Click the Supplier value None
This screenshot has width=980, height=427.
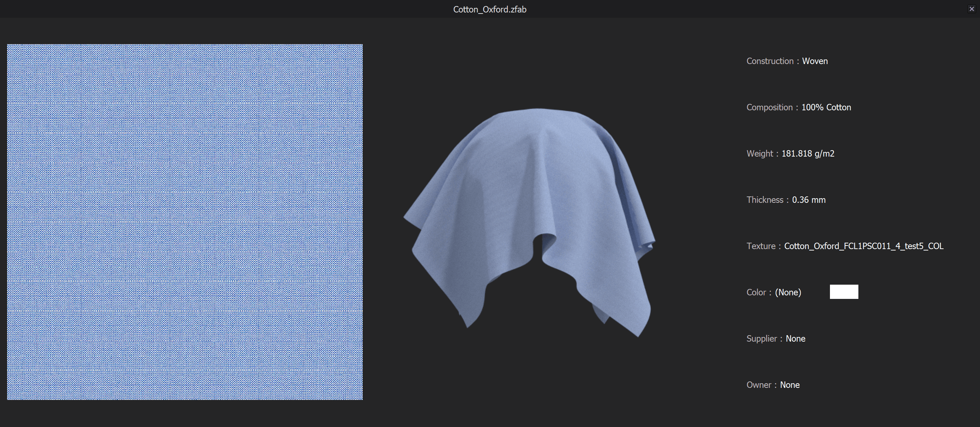(795, 338)
